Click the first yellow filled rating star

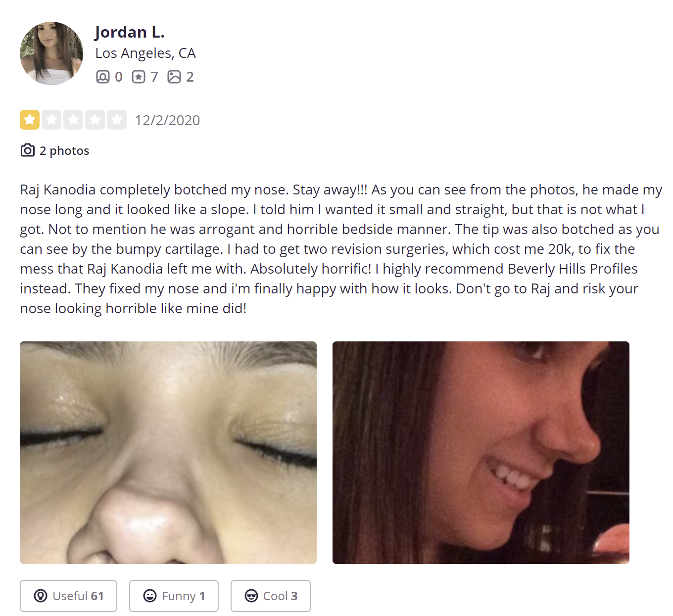click(30, 120)
